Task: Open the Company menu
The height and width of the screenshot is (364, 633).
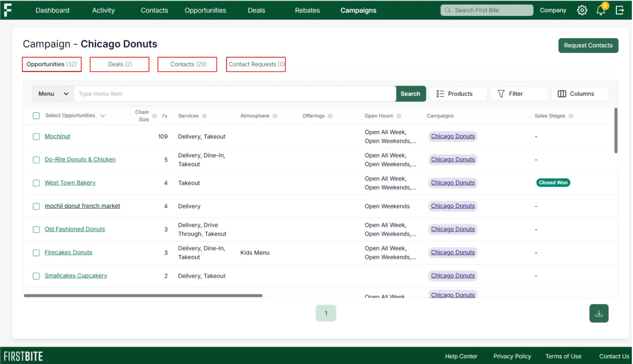Action: point(554,10)
